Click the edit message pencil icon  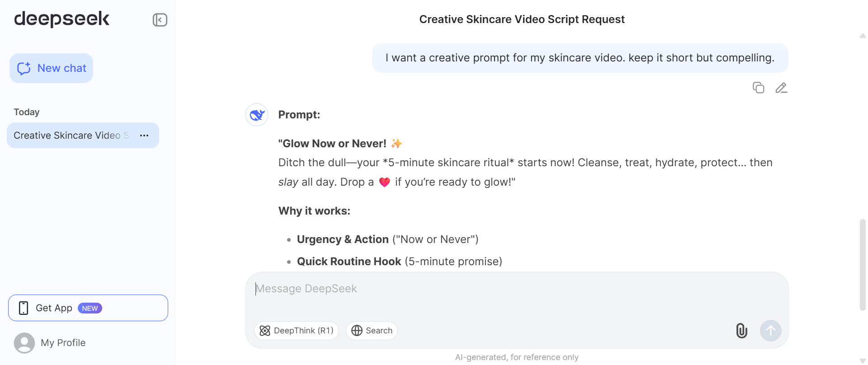tap(781, 88)
